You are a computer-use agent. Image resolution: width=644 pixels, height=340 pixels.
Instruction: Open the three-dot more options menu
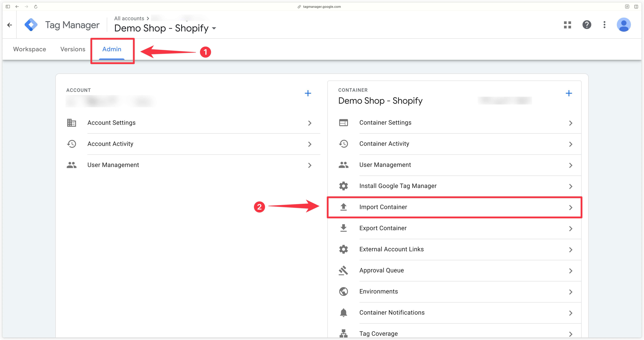click(x=604, y=25)
